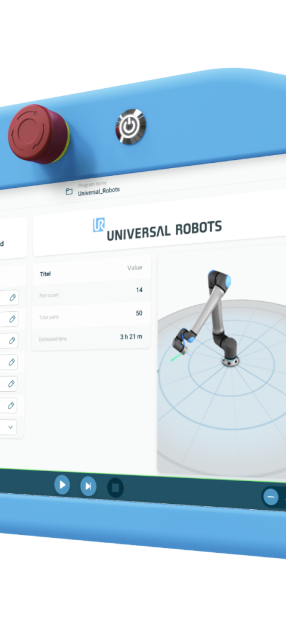
Task: Decrease speed with the minus button
Action: click(271, 497)
